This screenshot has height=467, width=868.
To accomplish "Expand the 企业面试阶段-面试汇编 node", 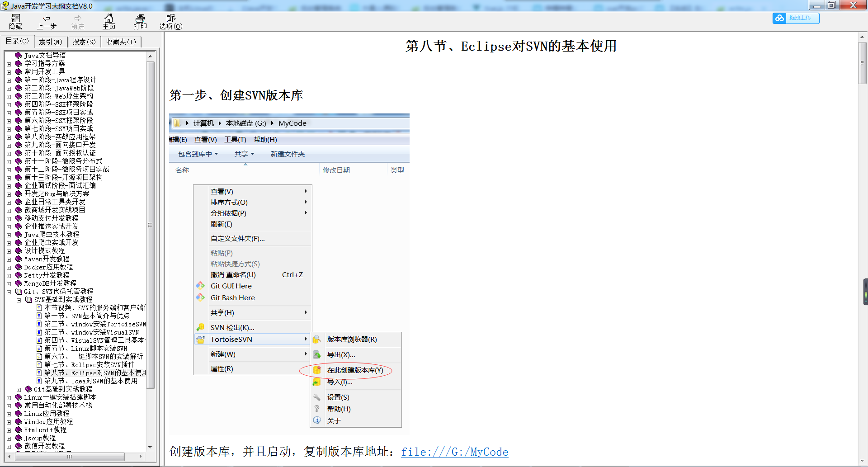I will click(9, 186).
